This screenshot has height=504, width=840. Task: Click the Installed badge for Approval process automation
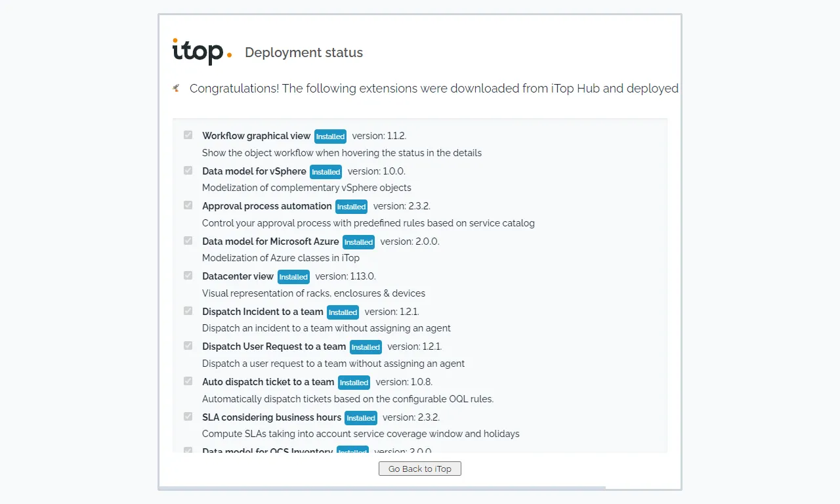tap(351, 207)
